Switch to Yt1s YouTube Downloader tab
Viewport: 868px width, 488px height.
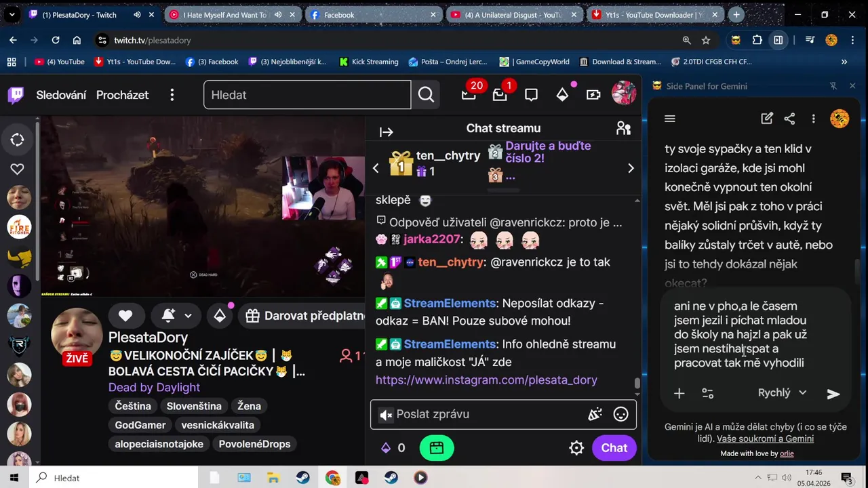click(x=655, y=15)
